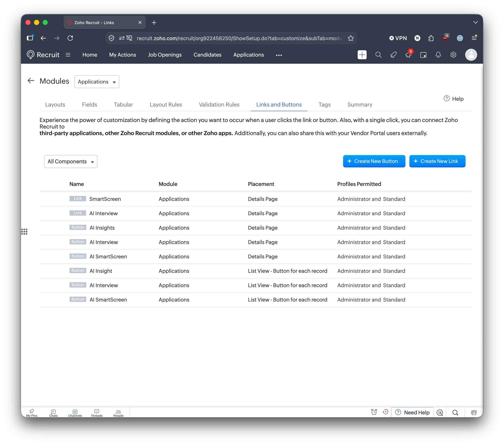This screenshot has height=445, width=504.
Task: Open the notifications bell
Action: (x=438, y=55)
